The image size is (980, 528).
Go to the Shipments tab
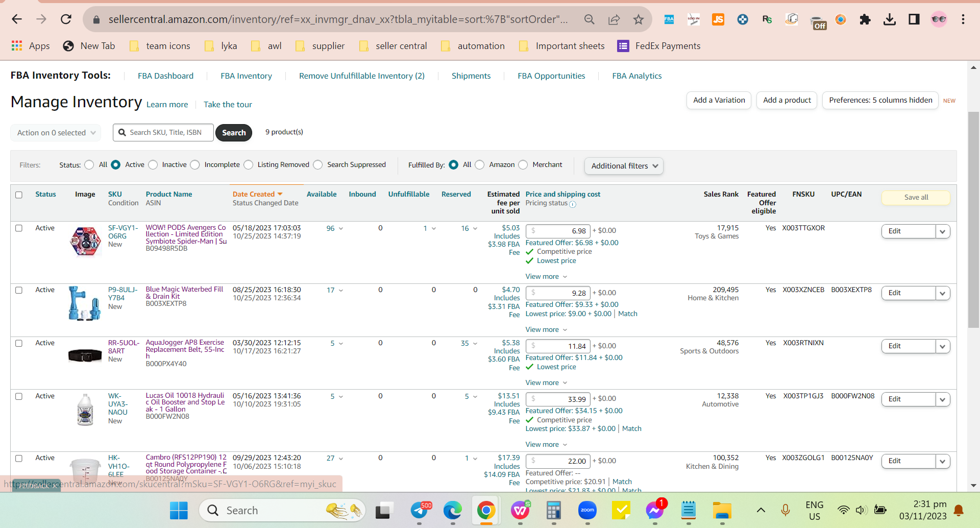(x=471, y=76)
